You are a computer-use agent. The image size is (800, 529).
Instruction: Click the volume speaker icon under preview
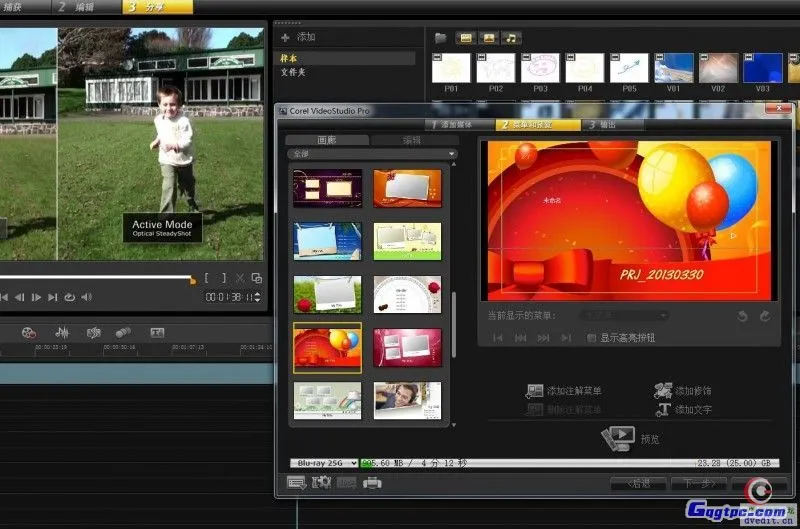pos(87,297)
